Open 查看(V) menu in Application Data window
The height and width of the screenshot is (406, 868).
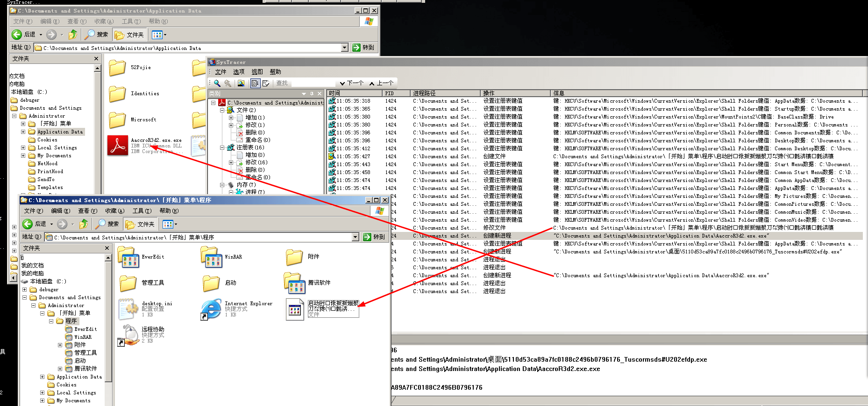pyautogui.click(x=77, y=21)
